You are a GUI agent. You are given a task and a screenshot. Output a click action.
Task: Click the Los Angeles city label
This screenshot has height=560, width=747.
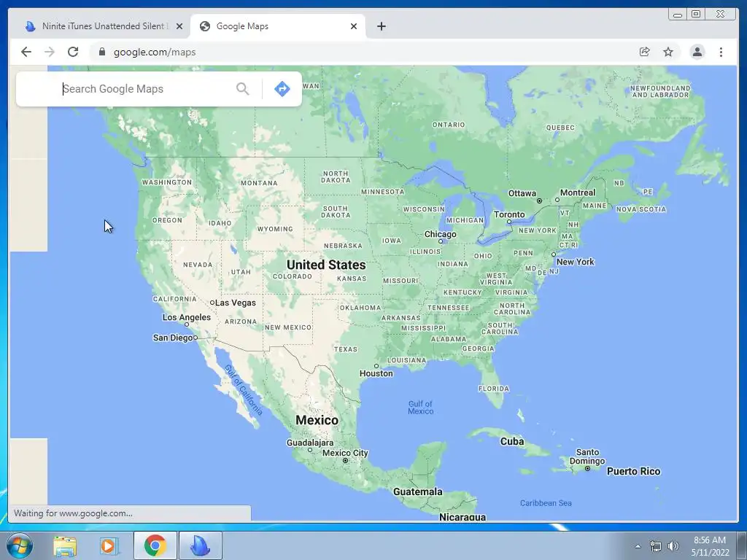point(186,317)
